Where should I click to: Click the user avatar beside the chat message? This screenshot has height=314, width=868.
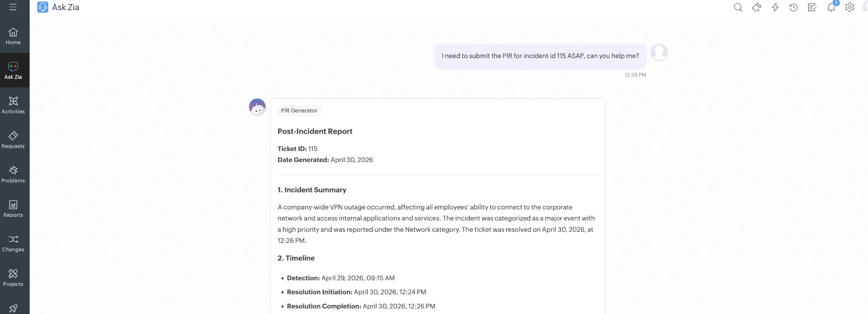[659, 52]
